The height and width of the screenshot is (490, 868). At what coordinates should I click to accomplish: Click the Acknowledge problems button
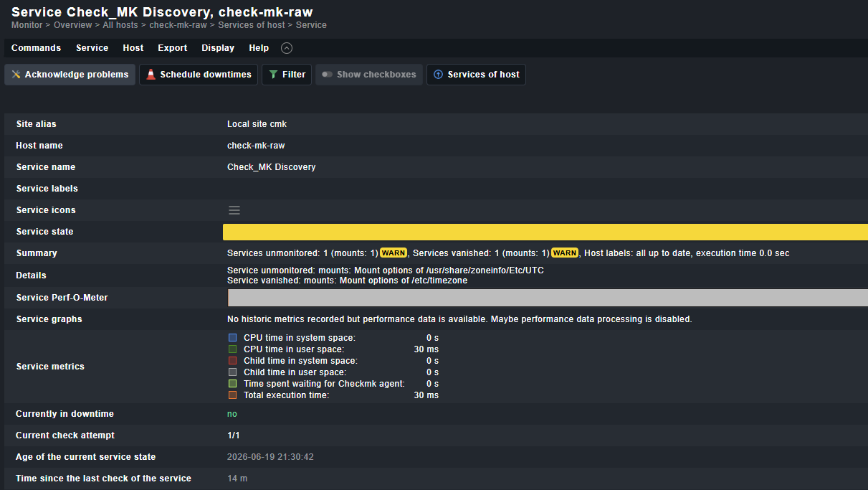tap(70, 75)
